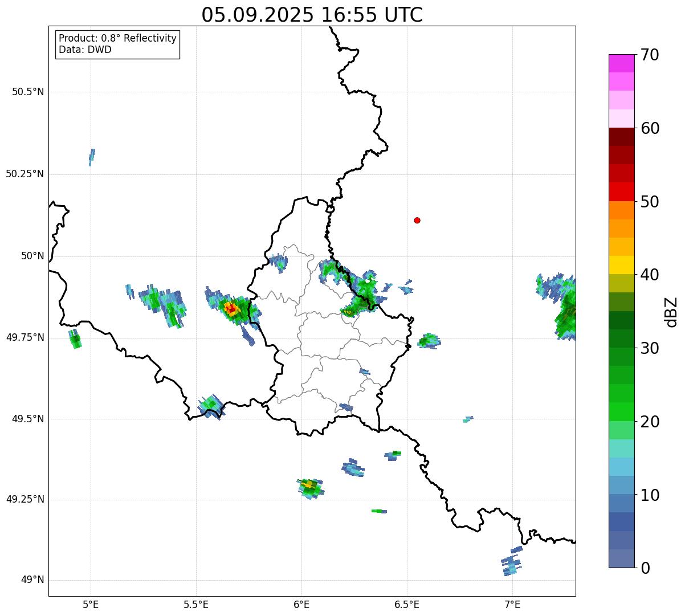Click the 'Data: DWD' label
The image size is (685, 616).
(85, 50)
